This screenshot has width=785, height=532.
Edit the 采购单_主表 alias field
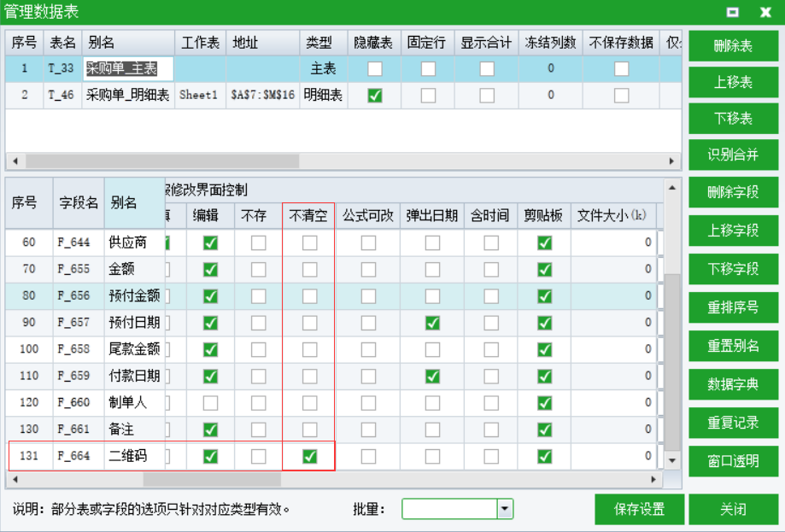coord(128,68)
